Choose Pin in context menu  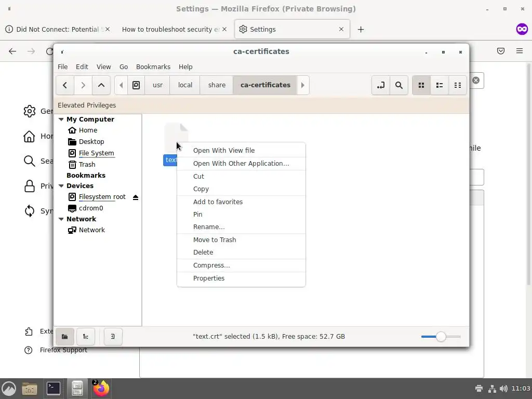pyautogui.click(x=241, y=215)
